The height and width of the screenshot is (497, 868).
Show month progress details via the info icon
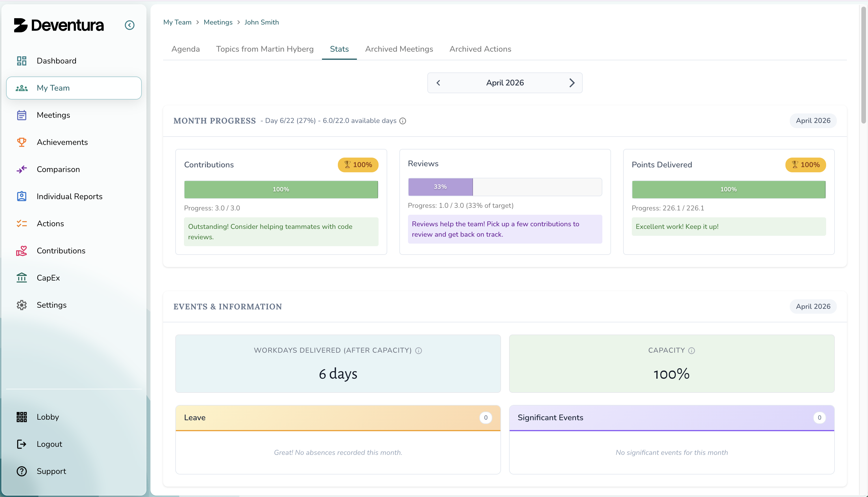click(403, 121)
